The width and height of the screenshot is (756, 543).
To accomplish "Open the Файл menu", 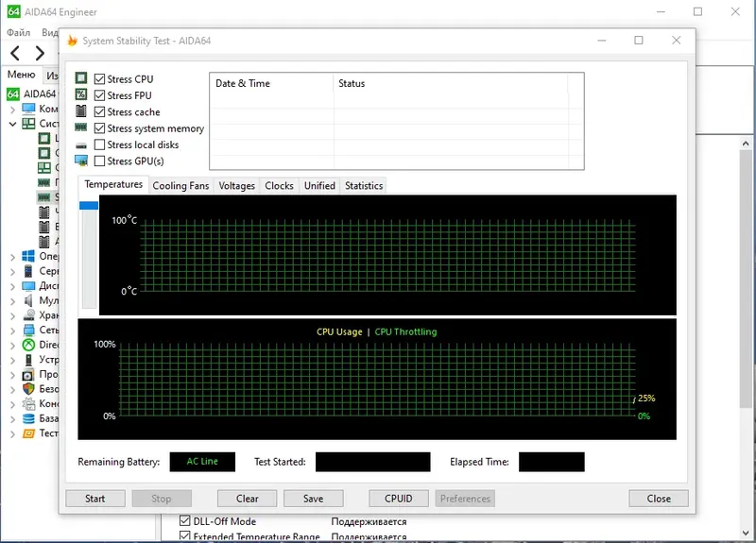I will point(18,32).
